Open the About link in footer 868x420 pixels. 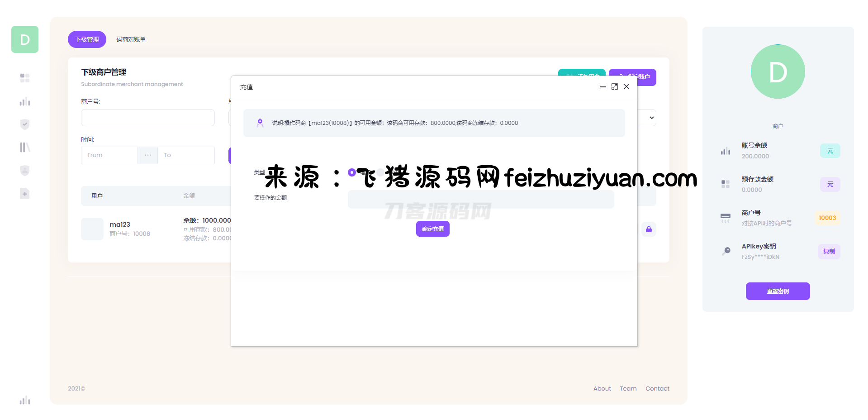(602, 388)
